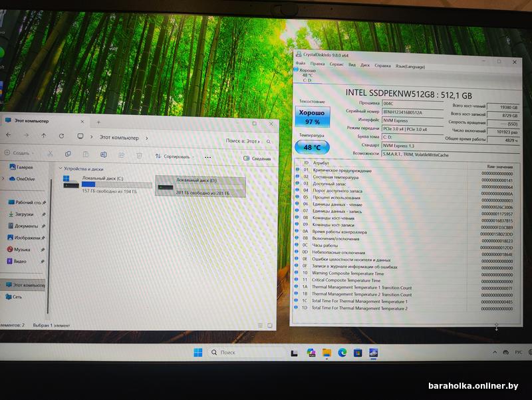Click the chevron after Этот компьютер in address bar
The width and height of the screenshot is (532, 400).
[146, 138]
